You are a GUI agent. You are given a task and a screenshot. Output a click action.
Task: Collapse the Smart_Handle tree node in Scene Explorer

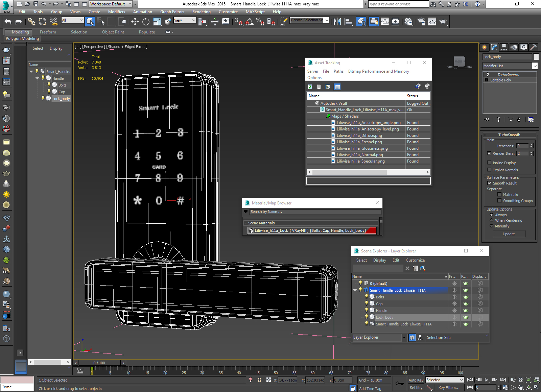point(31,71)
